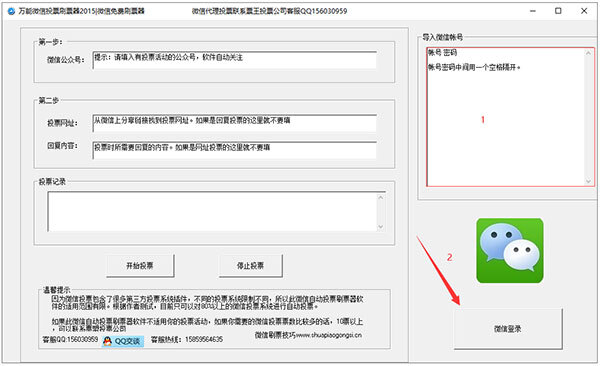
Task: Click the 停止投票 button
Action: 251,265
